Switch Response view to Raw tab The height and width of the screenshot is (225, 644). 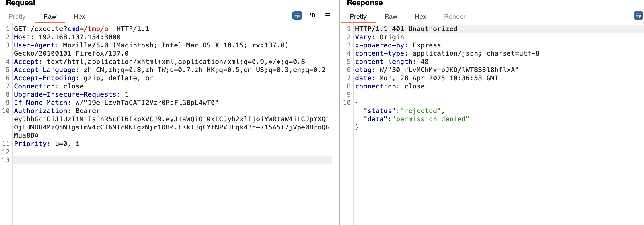pos(391,16)
